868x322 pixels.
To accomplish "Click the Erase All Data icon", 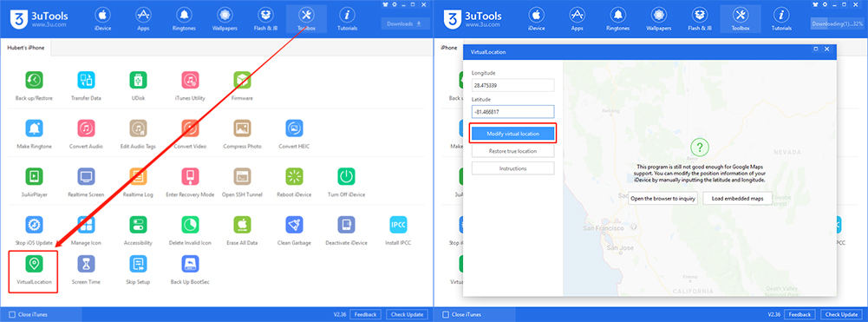I will (242, 225).
